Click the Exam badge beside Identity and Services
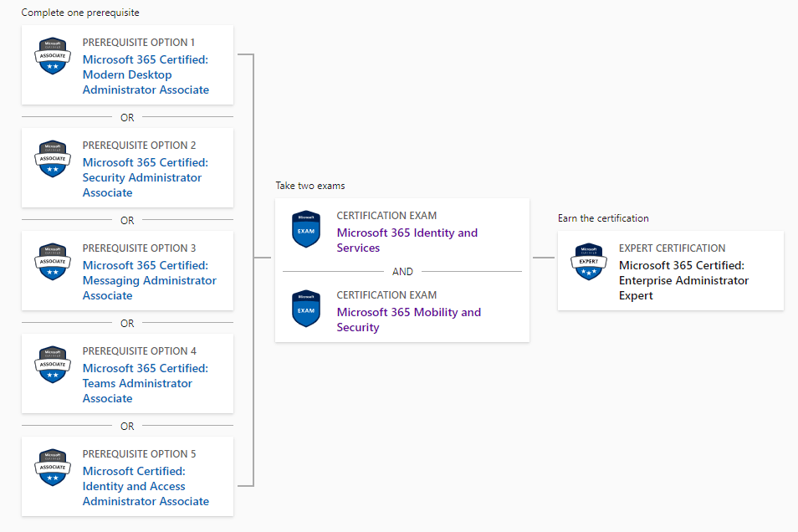This screenshot has height=532, width=798. pyautogui.click(x=306, y=229)
